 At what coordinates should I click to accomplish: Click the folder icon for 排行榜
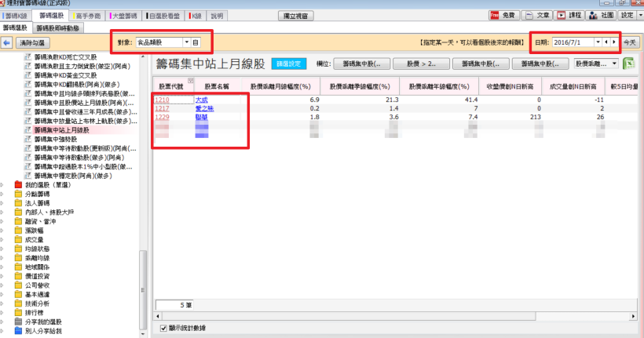(18, 313)
